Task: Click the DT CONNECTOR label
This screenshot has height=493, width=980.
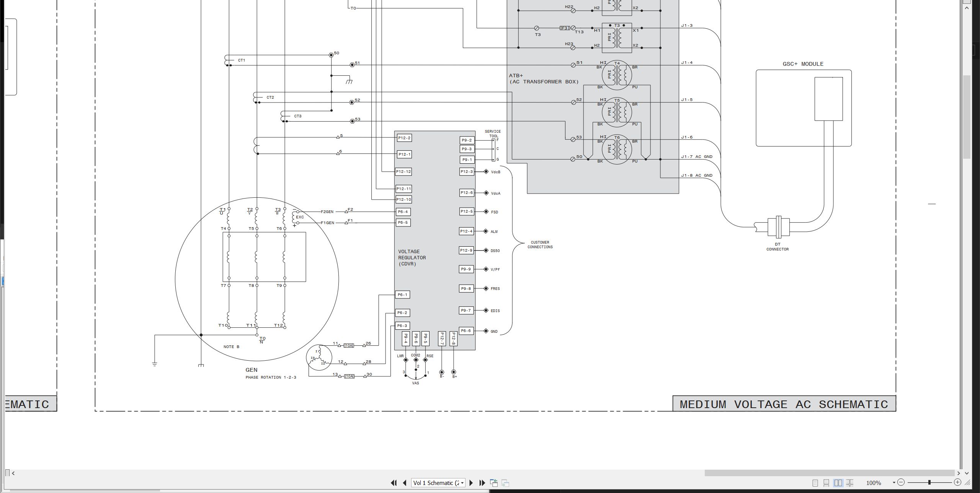Action: point(777,247)
